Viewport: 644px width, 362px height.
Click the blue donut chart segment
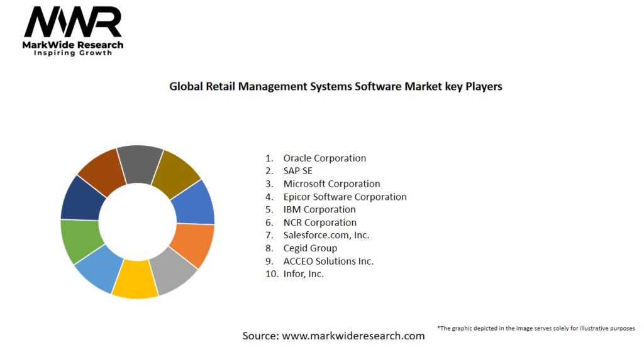tap(194, 204)
